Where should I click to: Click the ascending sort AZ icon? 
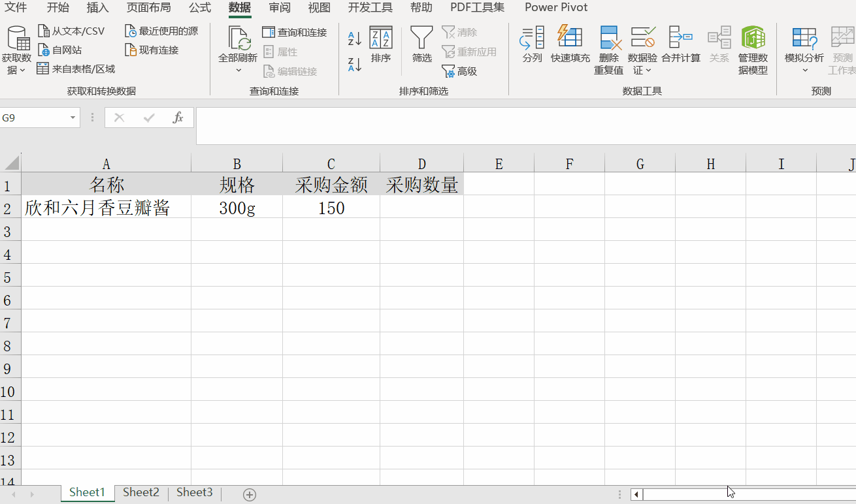(354, 39)
